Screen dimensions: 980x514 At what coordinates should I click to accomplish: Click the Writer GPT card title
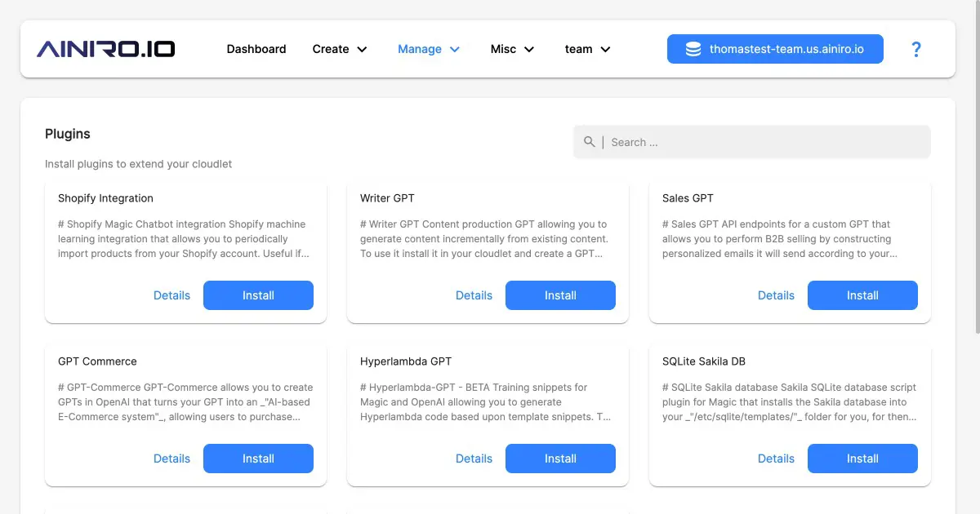click(387, 198)
